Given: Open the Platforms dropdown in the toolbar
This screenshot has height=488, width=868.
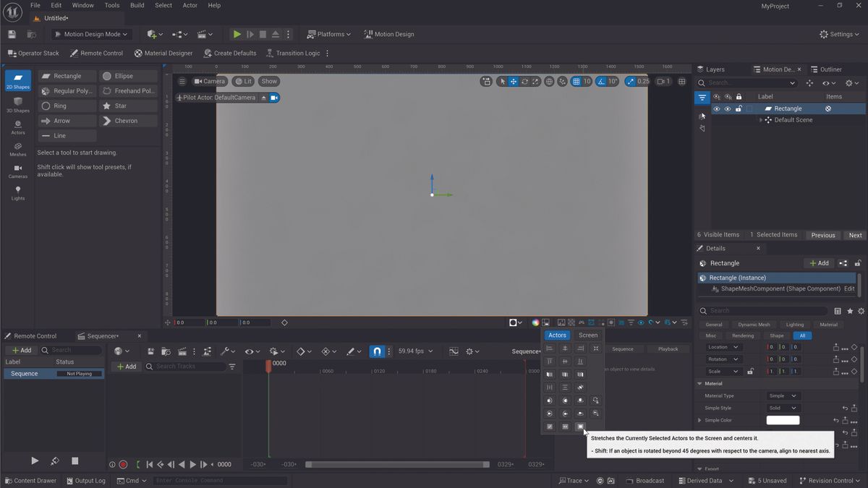Looking at the screenshot, I should coord(329,33).
